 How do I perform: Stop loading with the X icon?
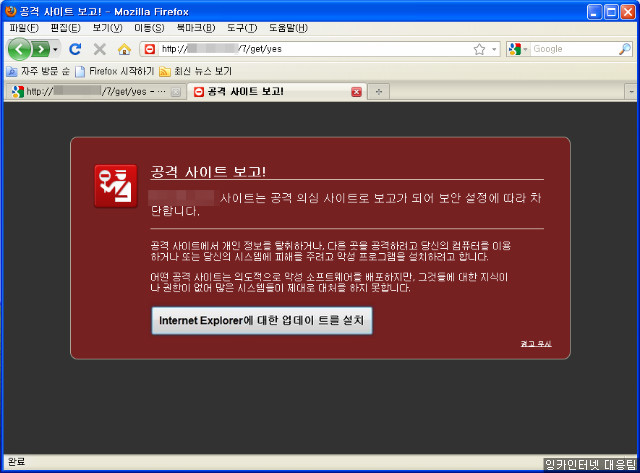tap(100, 49)
